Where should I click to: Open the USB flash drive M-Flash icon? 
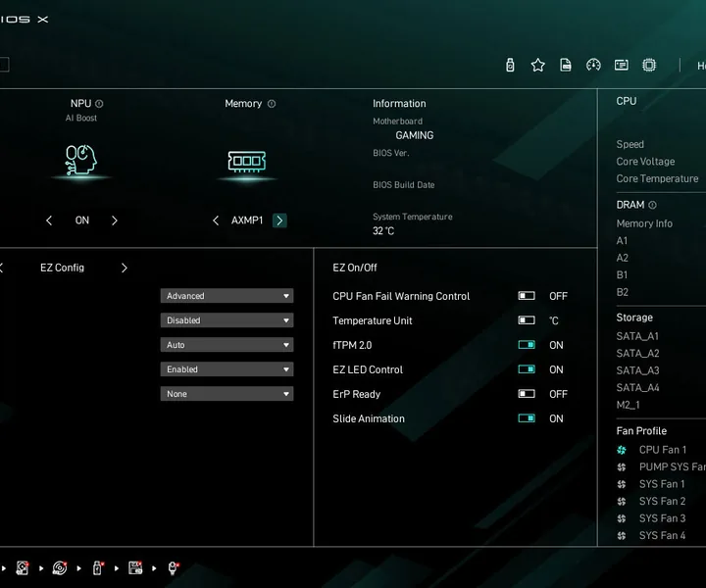click(510, 66)
